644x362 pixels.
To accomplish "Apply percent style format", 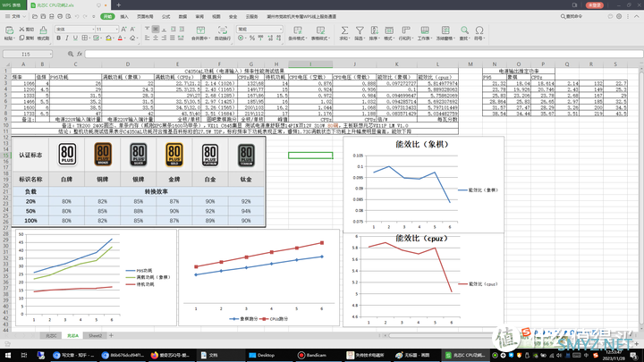I will point(251,38).
